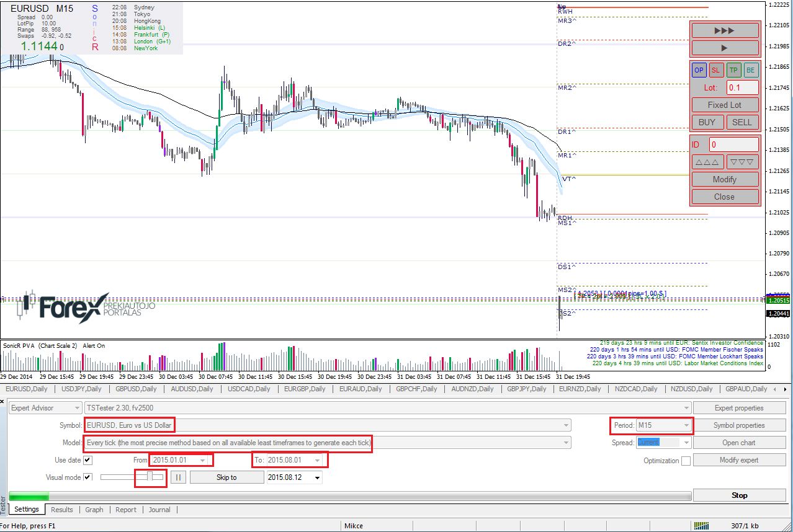Toggle the TP take profit button
This screenshot has height=532, width=793.
click(x=733, y=70)
